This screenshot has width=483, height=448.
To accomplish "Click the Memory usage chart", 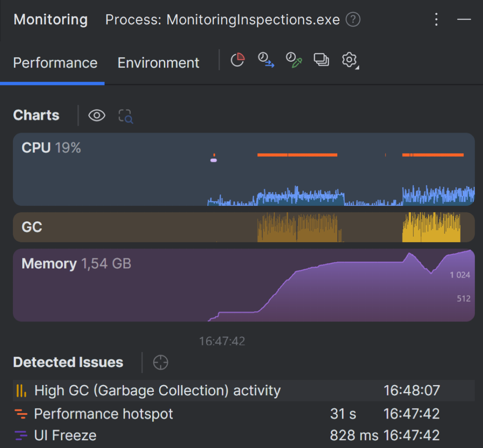I will coord(244,285).
